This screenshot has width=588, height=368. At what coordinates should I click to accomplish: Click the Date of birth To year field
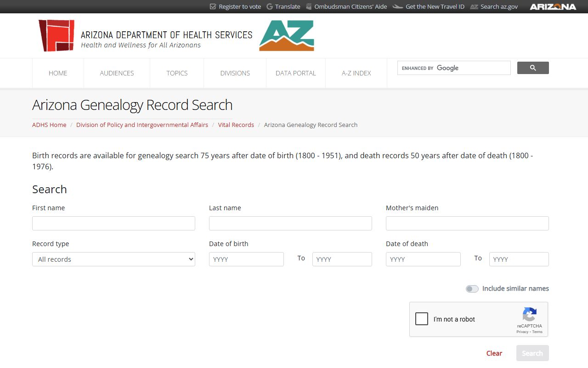[342, 259]
